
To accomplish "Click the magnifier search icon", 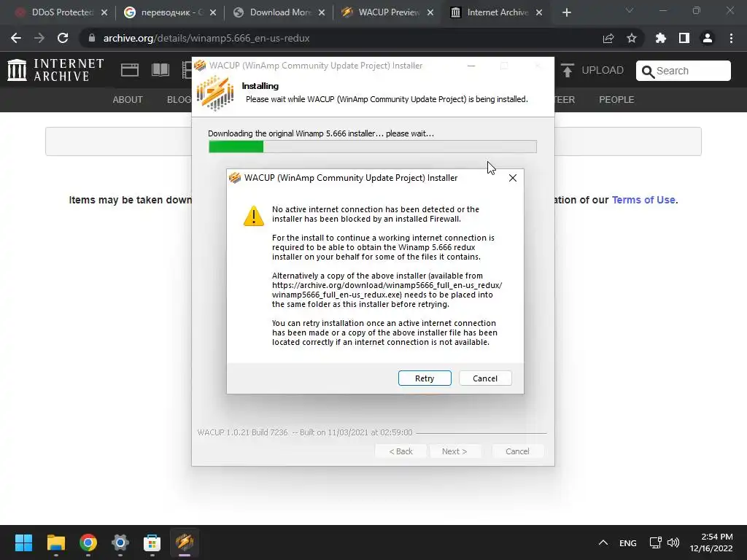I will (x=648, y=72).
